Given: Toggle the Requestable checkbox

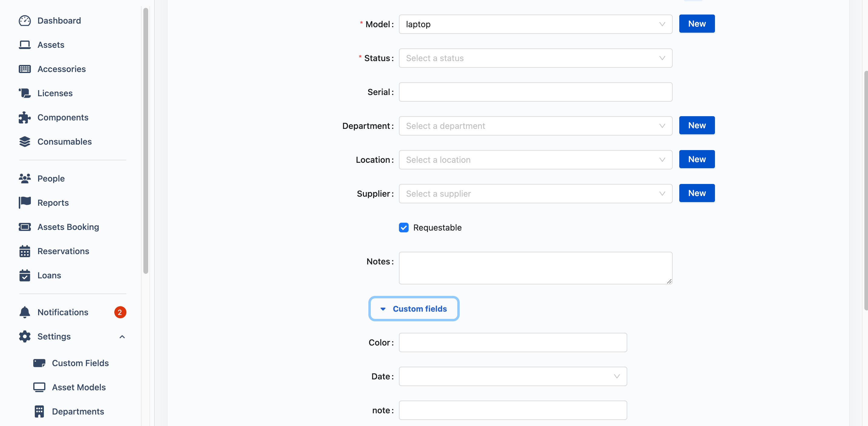Looking at the screenshot, I should [403, 227].
